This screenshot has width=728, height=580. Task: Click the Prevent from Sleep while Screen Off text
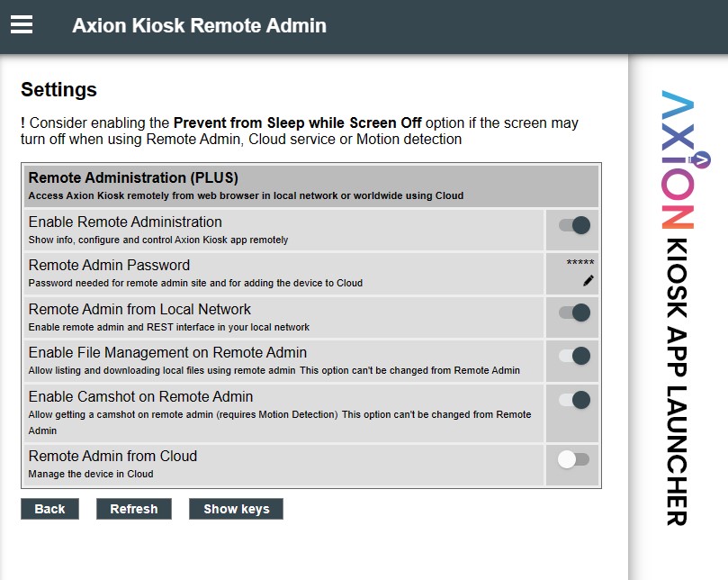pyautogui.click(x=297, y=122)
